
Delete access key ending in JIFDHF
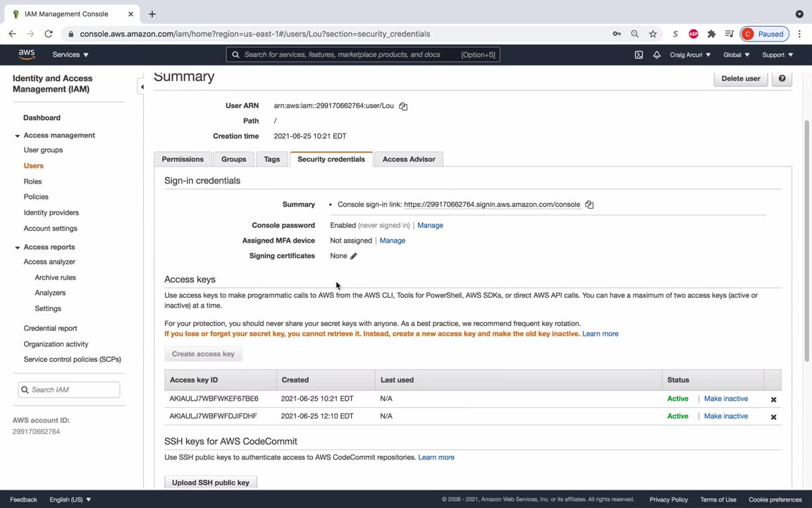pyautogui.click(x=773, y=417)
